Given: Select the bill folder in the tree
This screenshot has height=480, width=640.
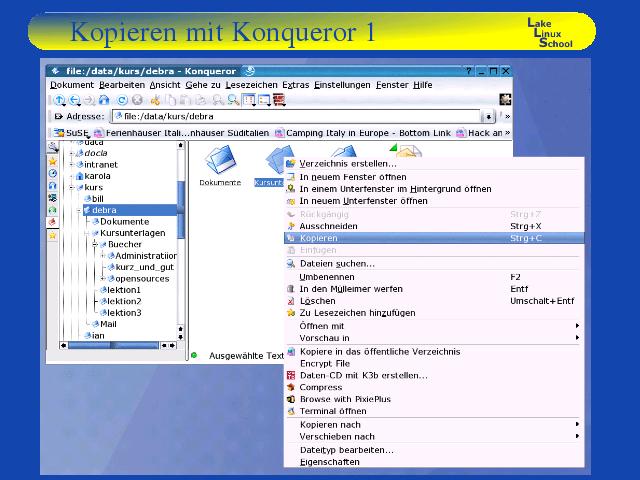Looking at the screenshot, I should tap(94, 199).
